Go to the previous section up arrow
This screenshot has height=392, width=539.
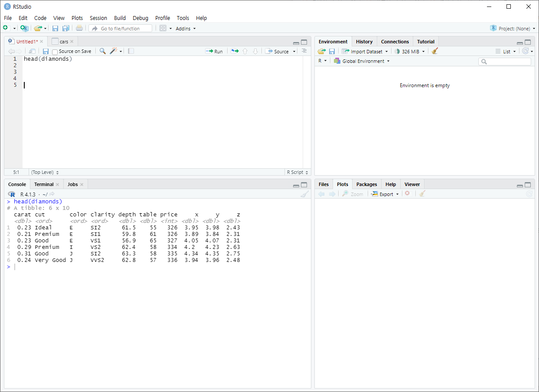click(245, 51)
